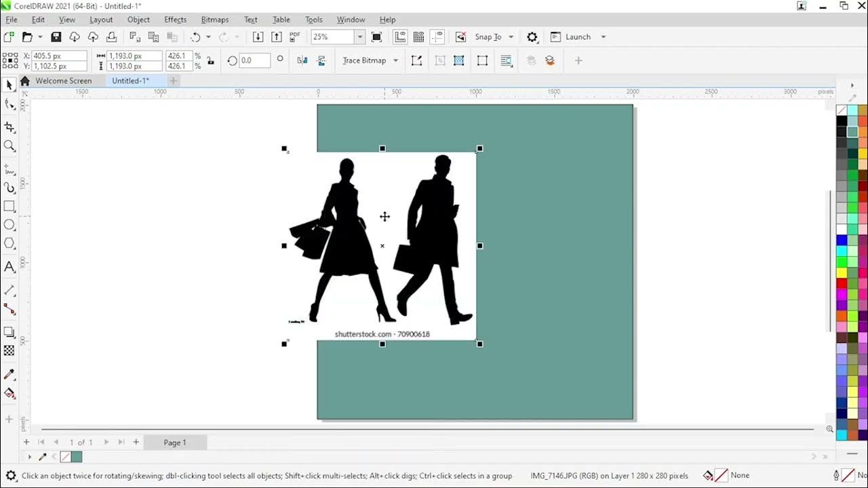Click the no-color X swatch in palette

[x=842, y=110]
